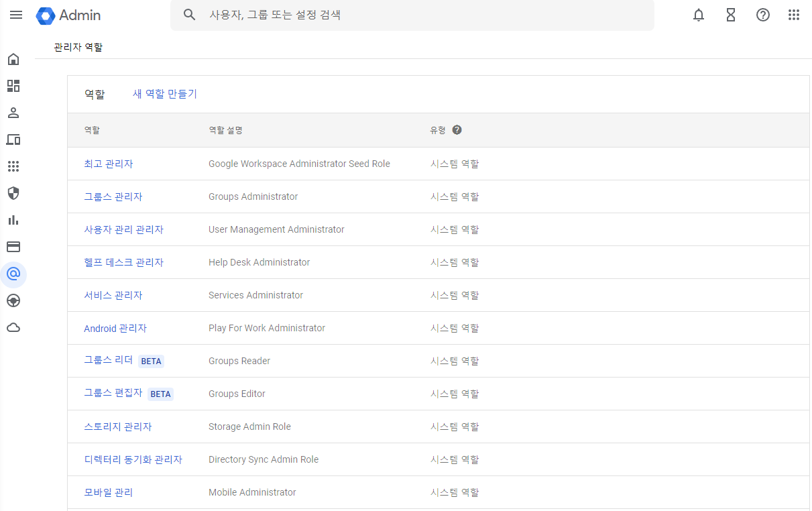The width and height of the screenshot is (812, 511).
Task: Click BETA badge beside 그룹스 리더
Action: click(x=152, y=361)
